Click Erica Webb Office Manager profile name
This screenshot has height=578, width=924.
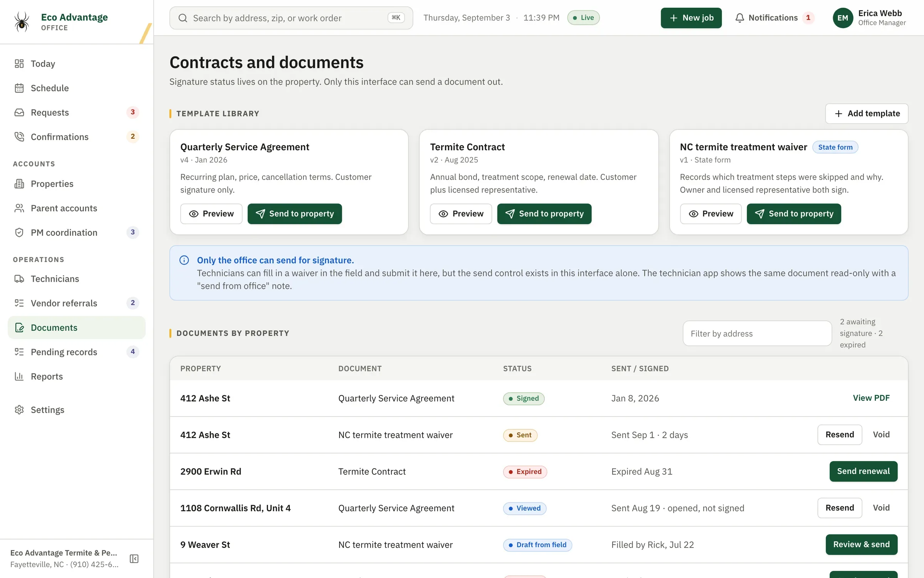pos(882,18)
